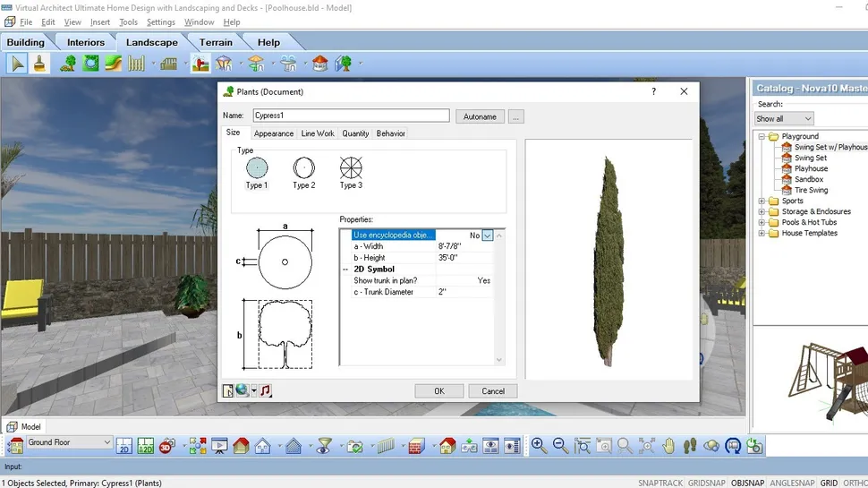Viewport: 868px width, 488px height.
Task: Click the zoom in magnifier icon
Action: 539,445
